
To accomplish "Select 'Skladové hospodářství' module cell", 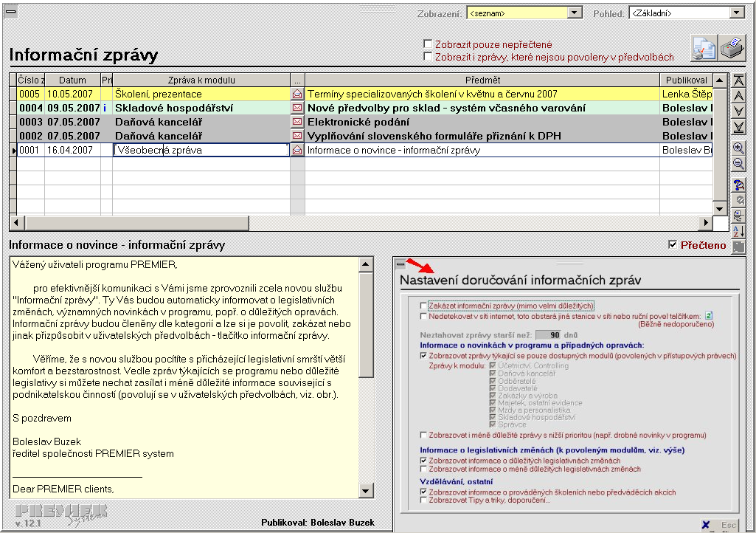I will coord(201,108).
